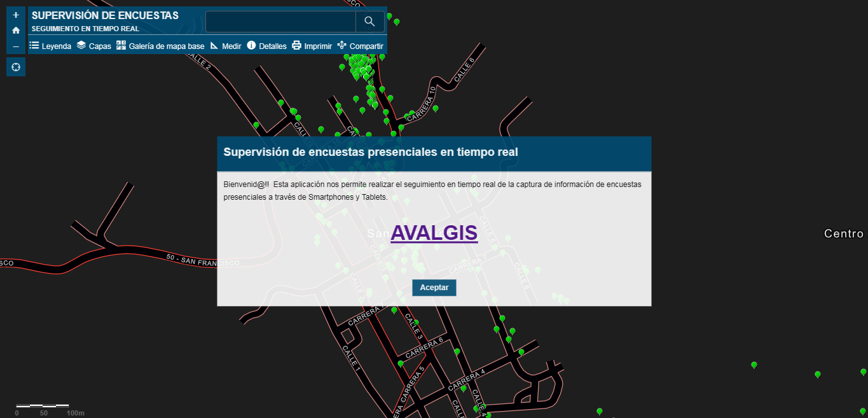Open Galería de mapa base
Viewport: 868px width, 418px height.
point(160,46)
